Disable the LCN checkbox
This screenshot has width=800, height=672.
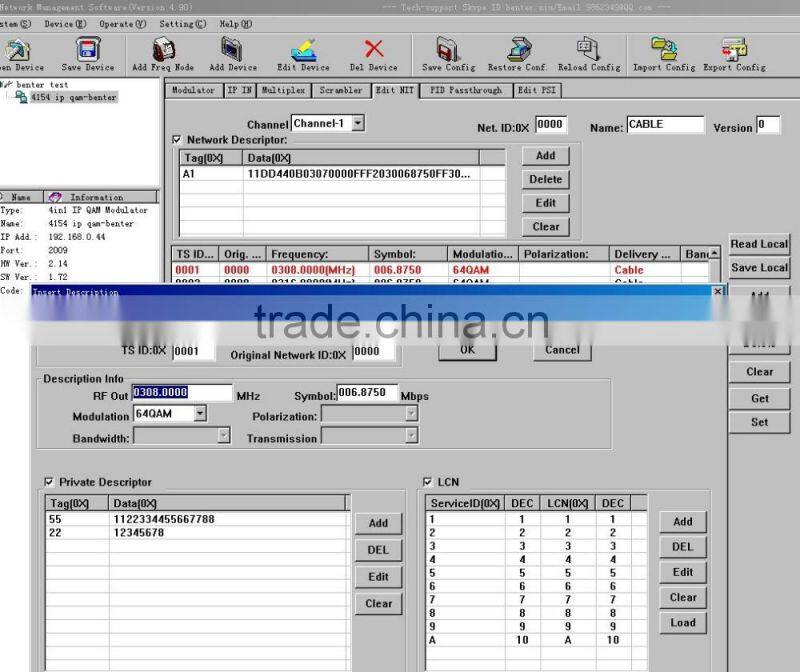(428, 482)
